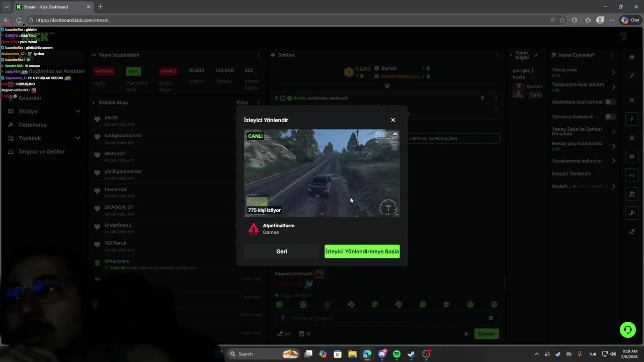
Task: Open Discord from the taskbar
Action: [x=382, y=354]
